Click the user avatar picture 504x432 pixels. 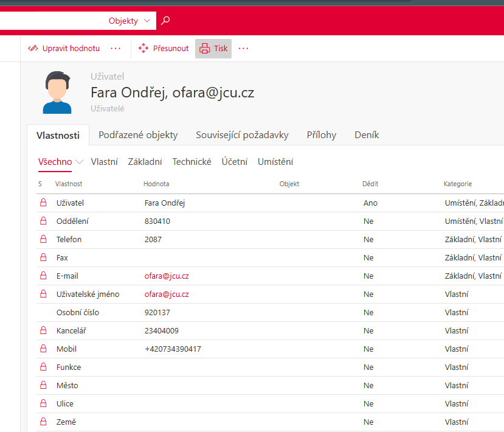click(61, 92)
